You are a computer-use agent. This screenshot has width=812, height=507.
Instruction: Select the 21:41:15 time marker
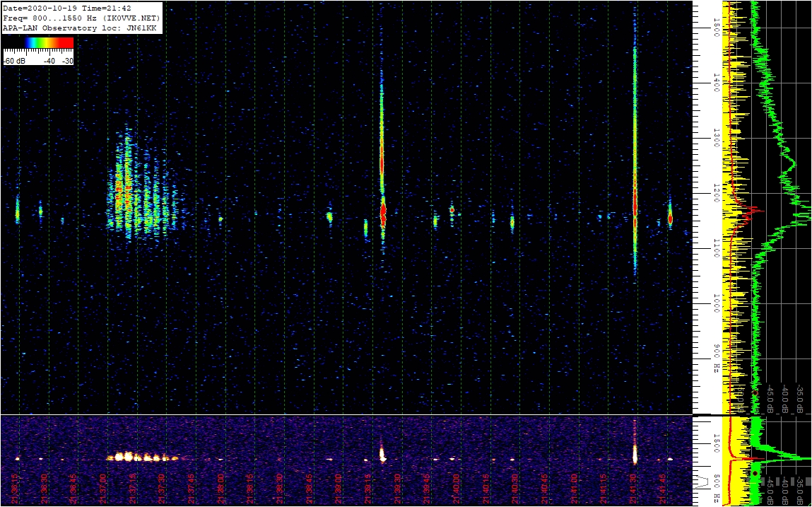(x=604, y=487)
